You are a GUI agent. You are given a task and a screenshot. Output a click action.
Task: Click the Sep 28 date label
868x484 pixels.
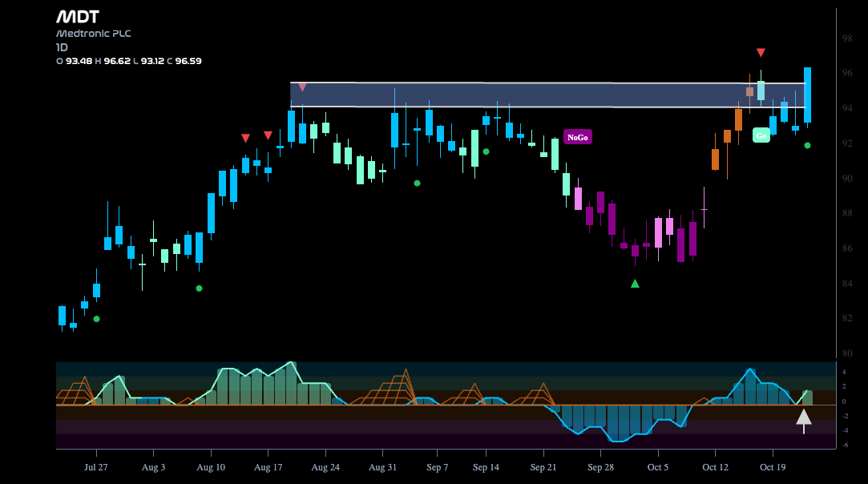600,467
